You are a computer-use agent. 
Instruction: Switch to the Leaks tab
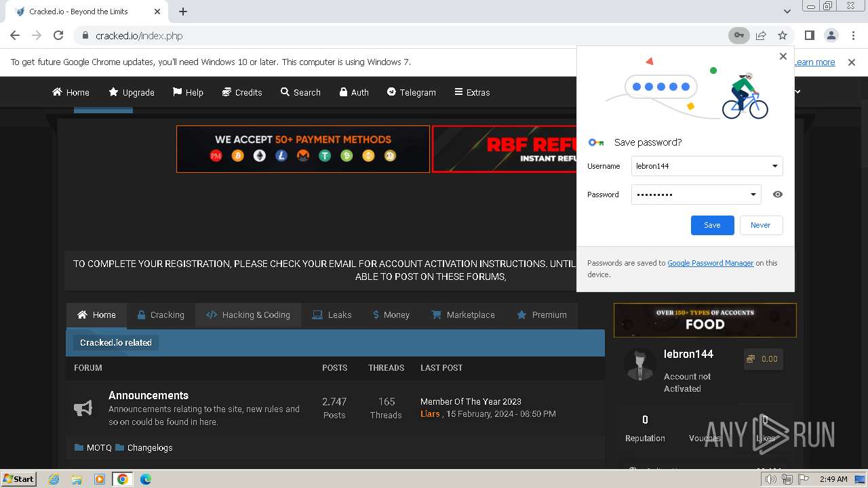[x=332, y=315]
